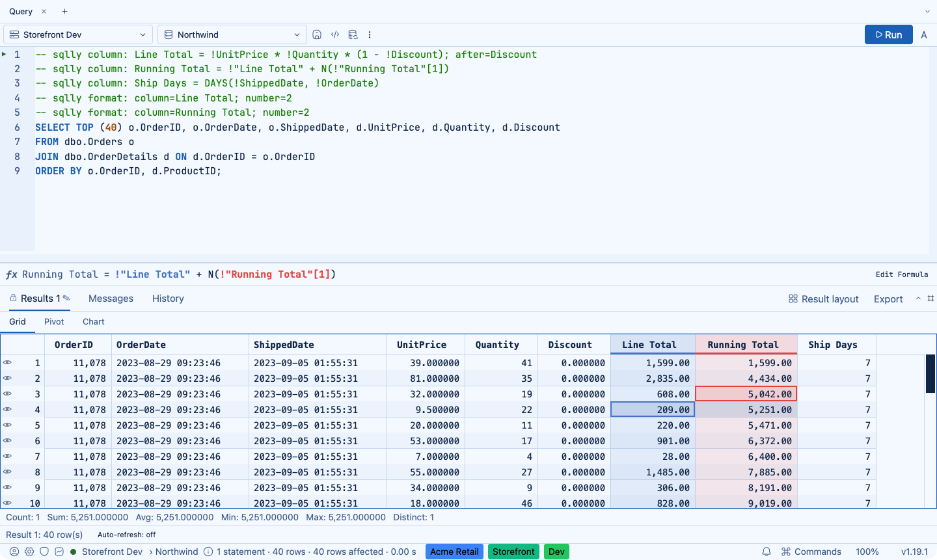Click the 100% zoom level
Viewport: 937px width, 560px height.
[x=867, y=552]
